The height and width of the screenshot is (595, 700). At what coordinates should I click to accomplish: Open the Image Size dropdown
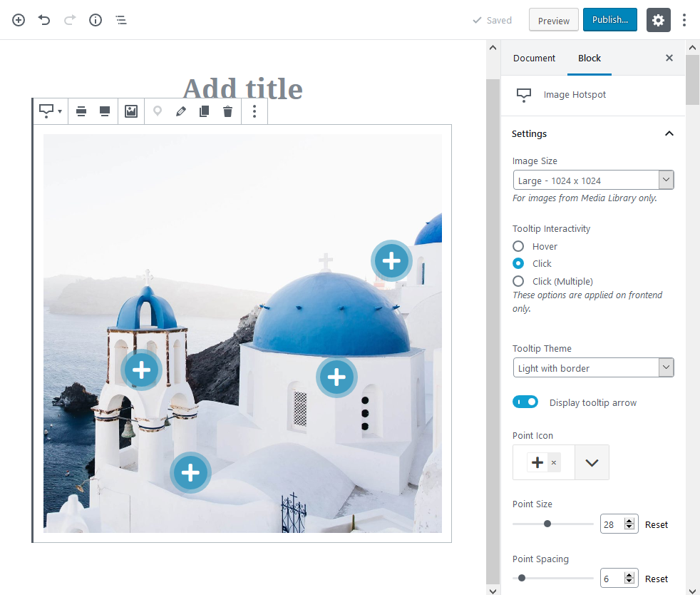pyautogui.click(x=593, y=180)
